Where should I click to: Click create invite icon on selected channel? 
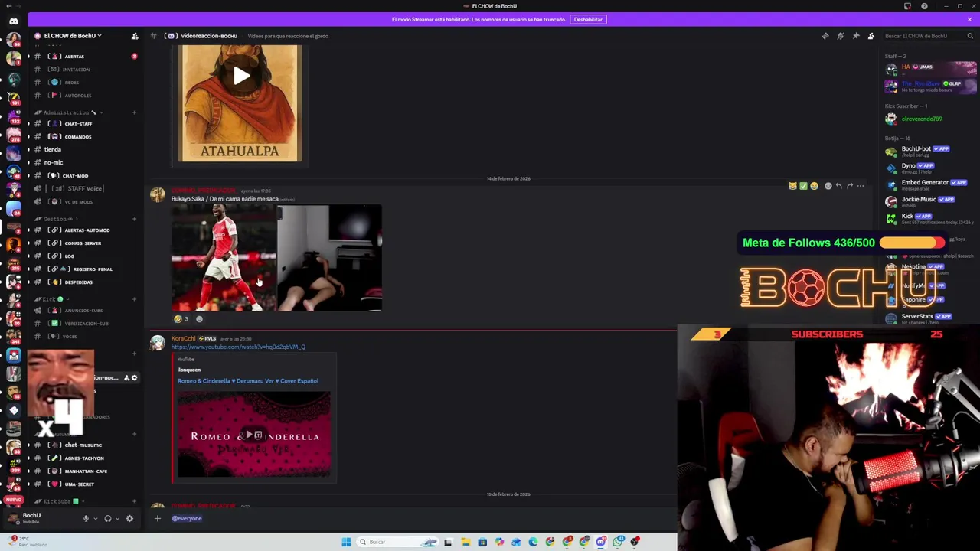pyautogui.click(x=126, y=377)
